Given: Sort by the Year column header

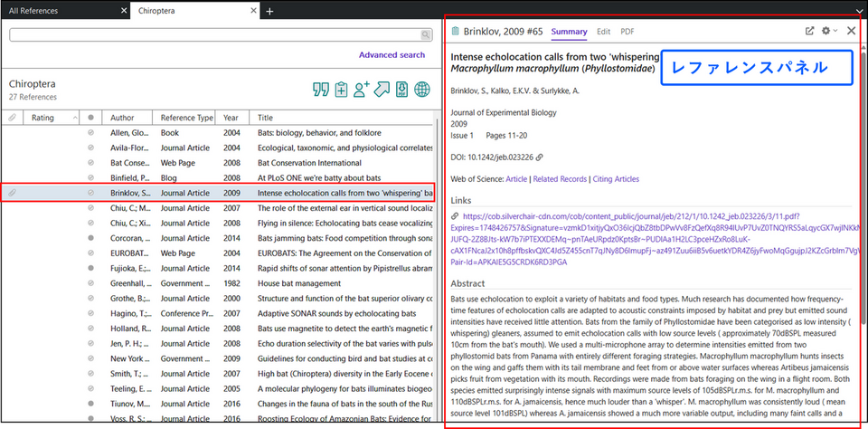Looking at the screenshot, I should click(232, 118).
